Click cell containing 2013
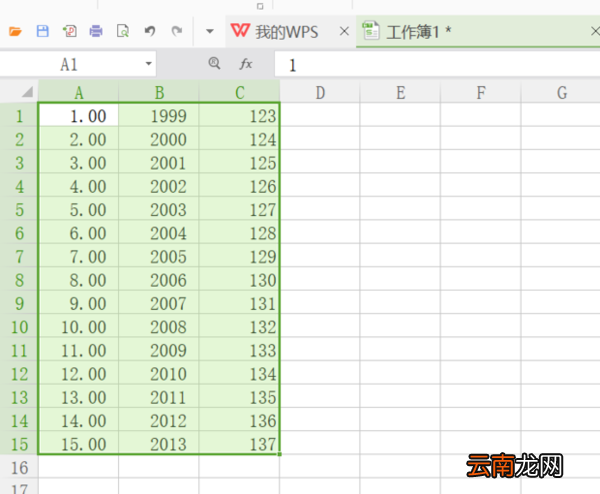The image size is (600, 494). coord(159,444)
